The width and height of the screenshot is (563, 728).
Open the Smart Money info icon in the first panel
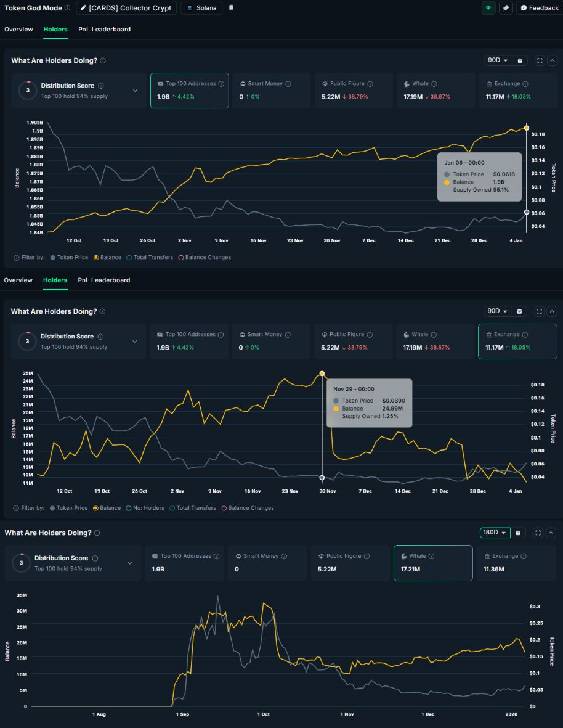click(x=288, y=84)
